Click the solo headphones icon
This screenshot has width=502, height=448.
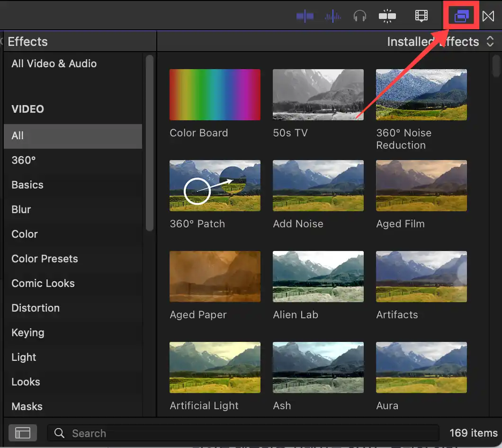pyautogui.click(x=360, y=16)
